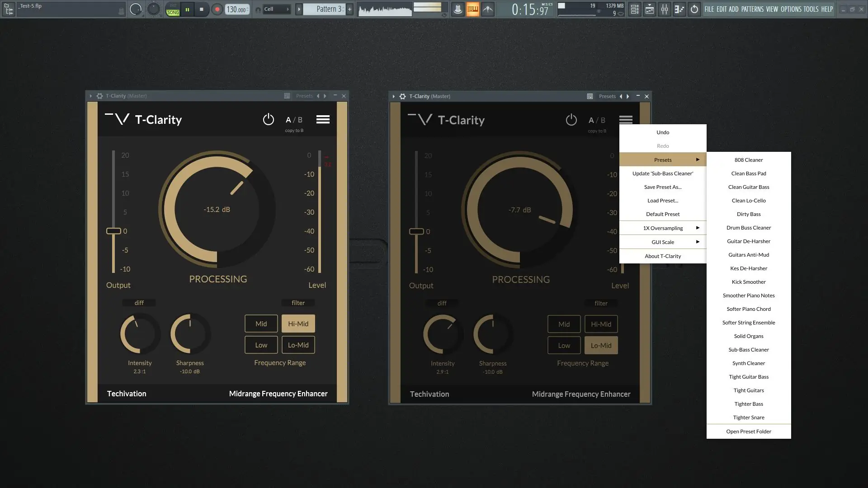Image resolution: width=868 pixels, height=488 pixels.
Task: Open the hamburger menu in left T-Clarity
Action: point(323,120)
